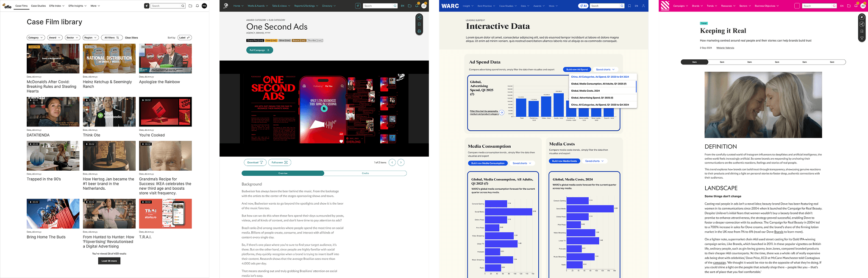Screen dimensions: 868x278
Task: Click the Full screen button
Action: coord(280,162)
